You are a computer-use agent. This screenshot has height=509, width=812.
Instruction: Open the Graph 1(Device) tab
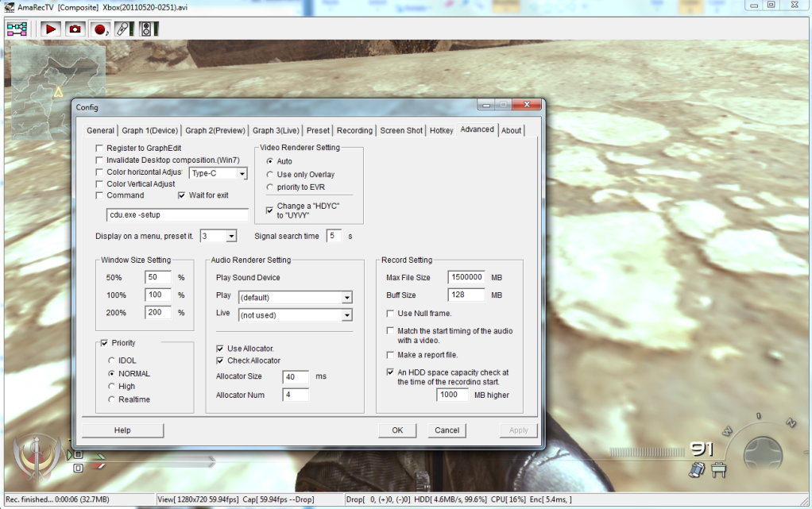click(149, 130)
